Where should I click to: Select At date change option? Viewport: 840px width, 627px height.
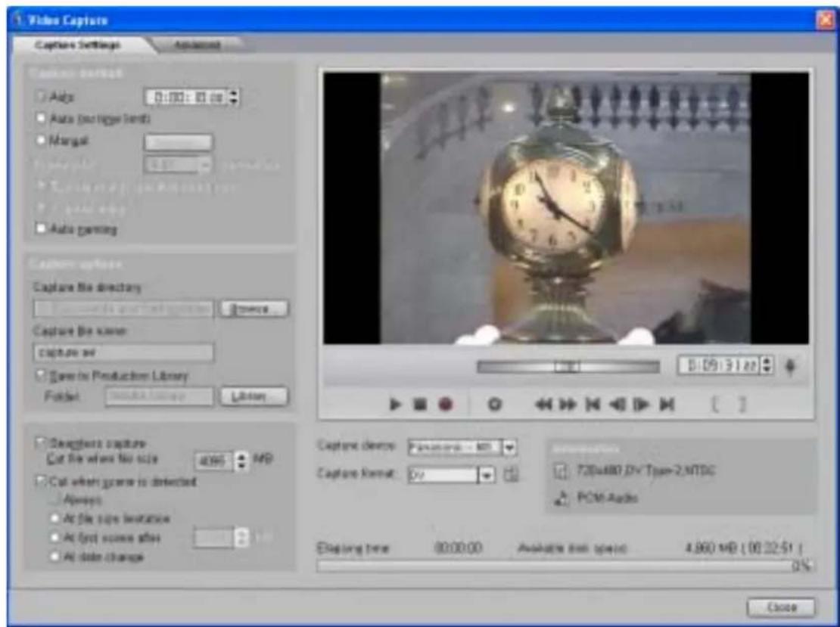pyautogui.click(x=54, y=557)
